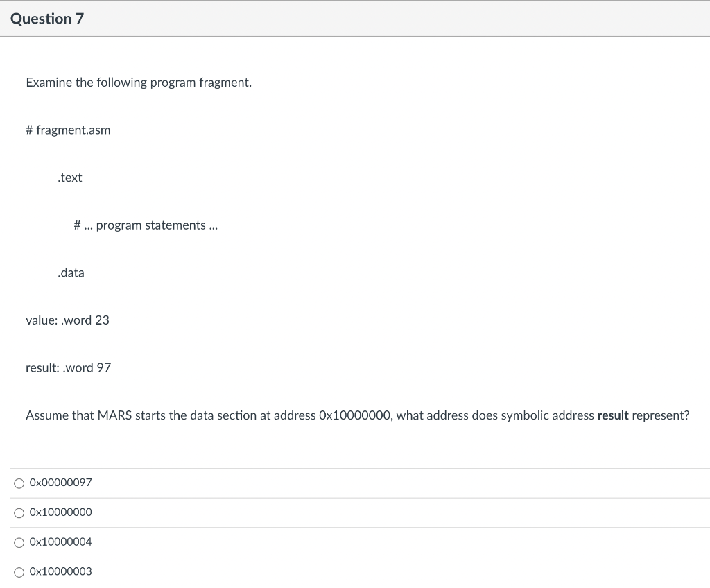Click the radio circle next to 0x00000097
This screenshot has width=710, height=588.
pos(19,483)
